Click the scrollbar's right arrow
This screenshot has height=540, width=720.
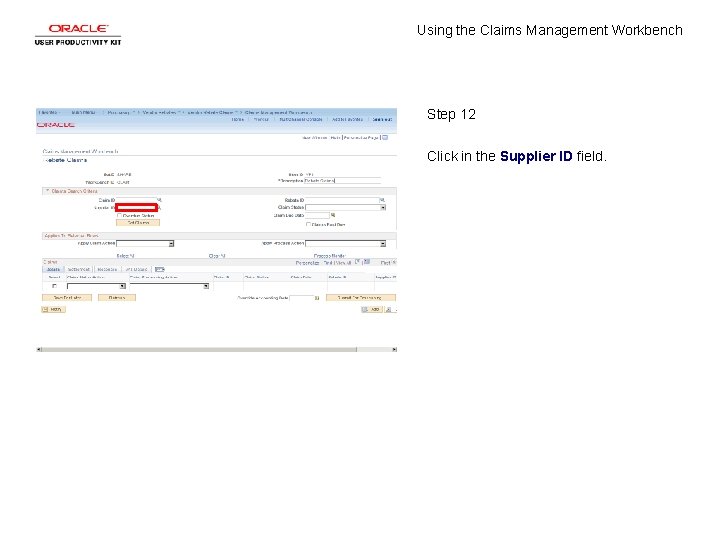(x=394, y=349)
